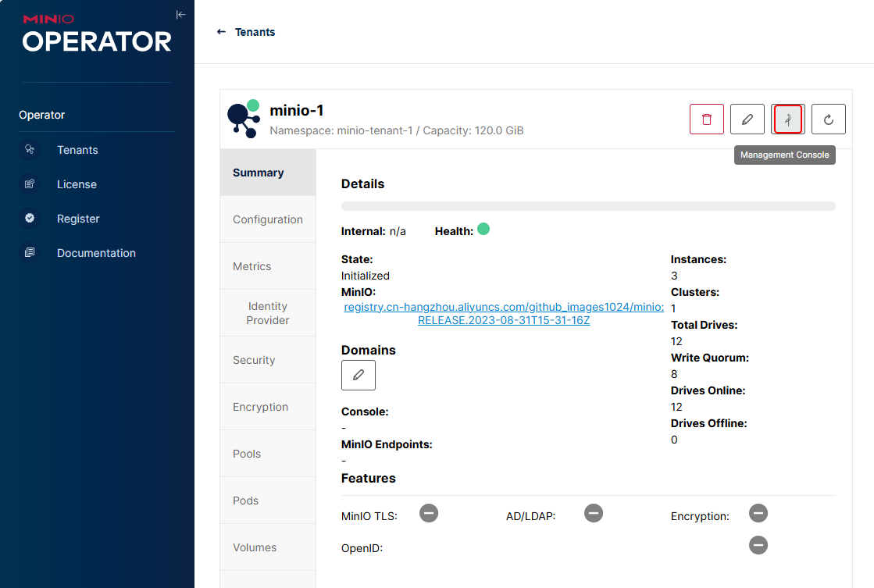Click the Operator section heading in sidebar
Screen dimensions: 874x588
coord(42,115)
